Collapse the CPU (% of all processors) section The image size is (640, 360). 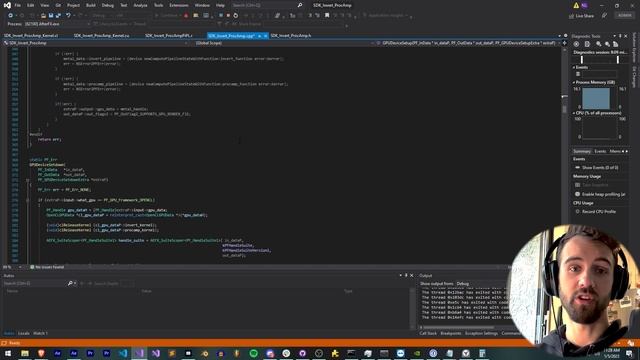pos(573,113)
